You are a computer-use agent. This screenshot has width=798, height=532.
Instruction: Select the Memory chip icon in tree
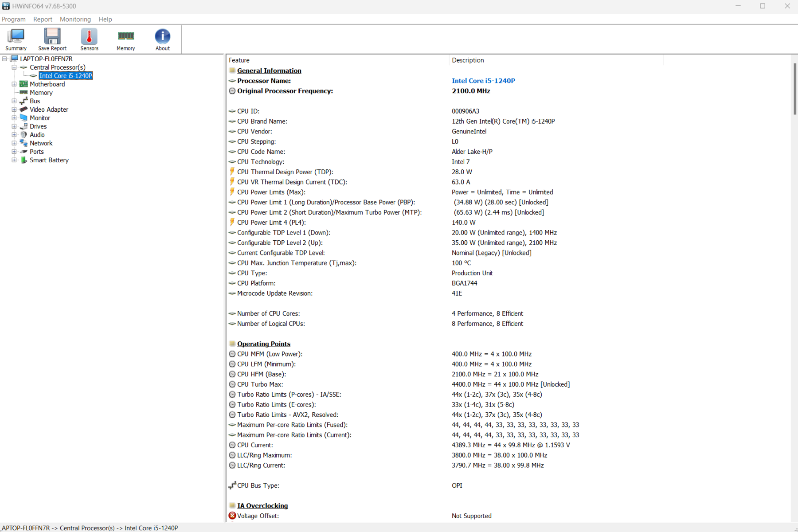[x=23, y=93]
